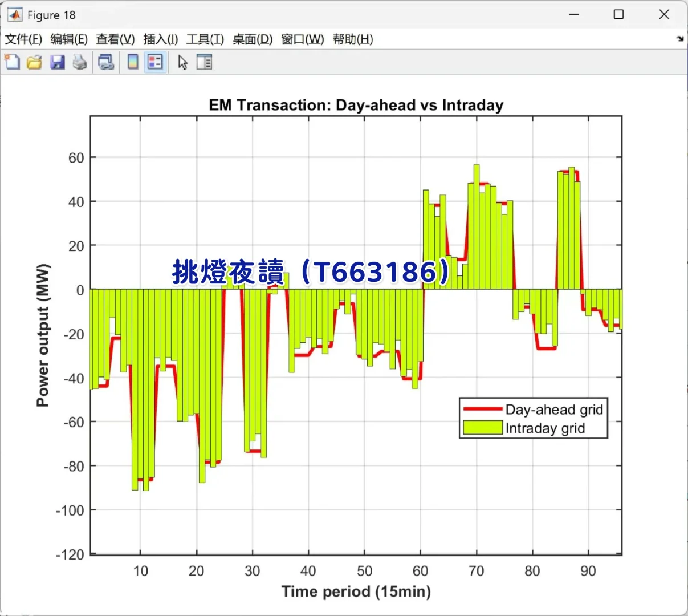The height and width of the screenshot is (616, 688).
Task: Click the Intraday grid legend color patch
Action: click(482, 428)
